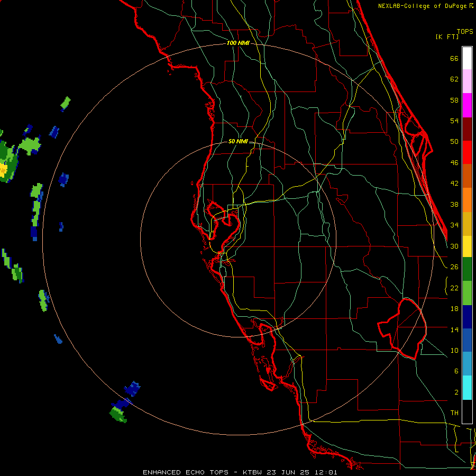Click the 23 JUN 25 date text
The width and height of the screenshot is (476, 476).
tap(289, 472)
